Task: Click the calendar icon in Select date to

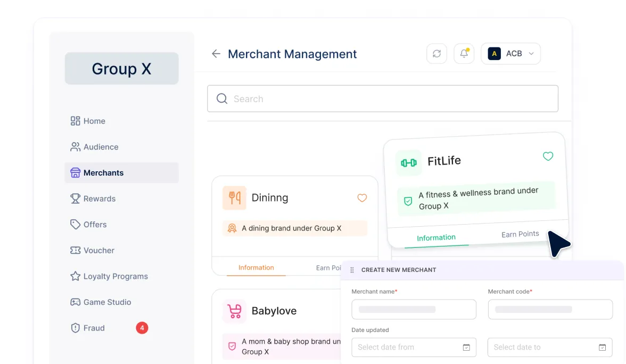Action: pyautogui.click(x=603, y=347)
